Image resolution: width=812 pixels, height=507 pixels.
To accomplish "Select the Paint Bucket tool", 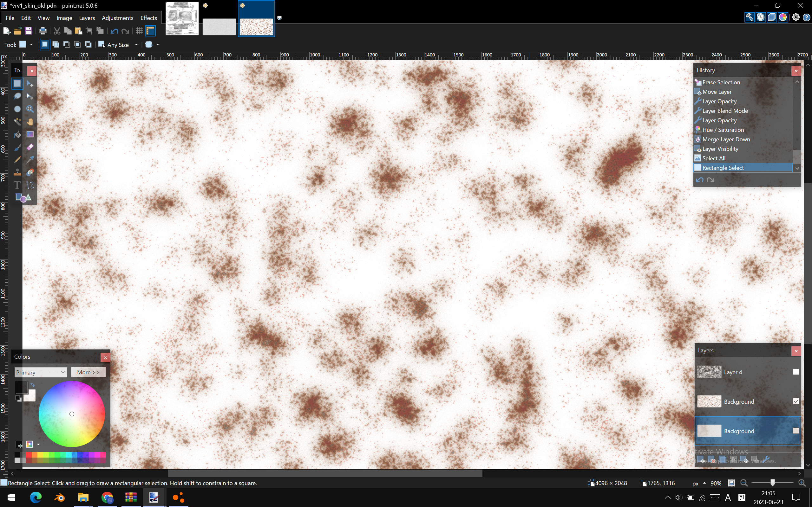I will 17,134.
